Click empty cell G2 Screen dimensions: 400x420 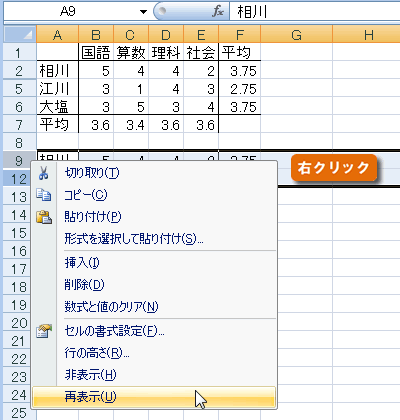[296, 70]
